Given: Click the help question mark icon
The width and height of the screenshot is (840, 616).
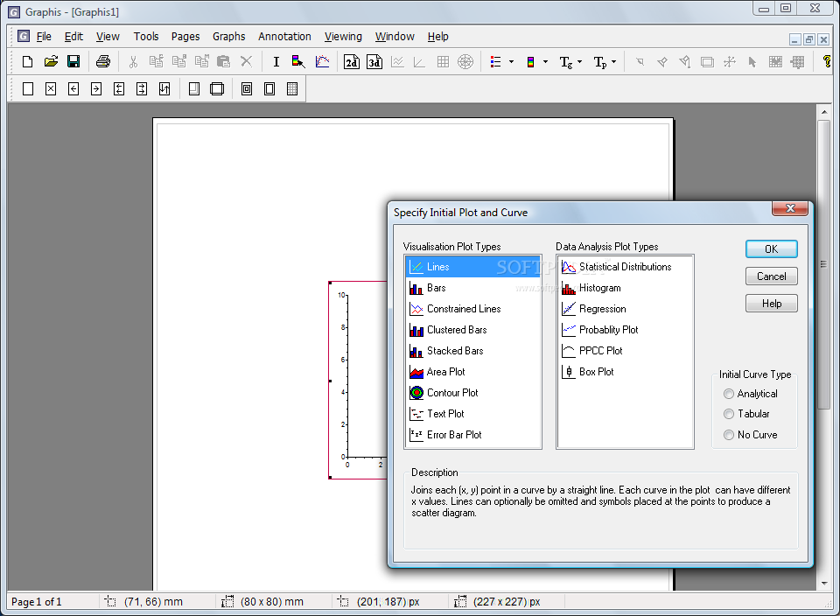Looking at the screenshot, I should coord(828,62).
